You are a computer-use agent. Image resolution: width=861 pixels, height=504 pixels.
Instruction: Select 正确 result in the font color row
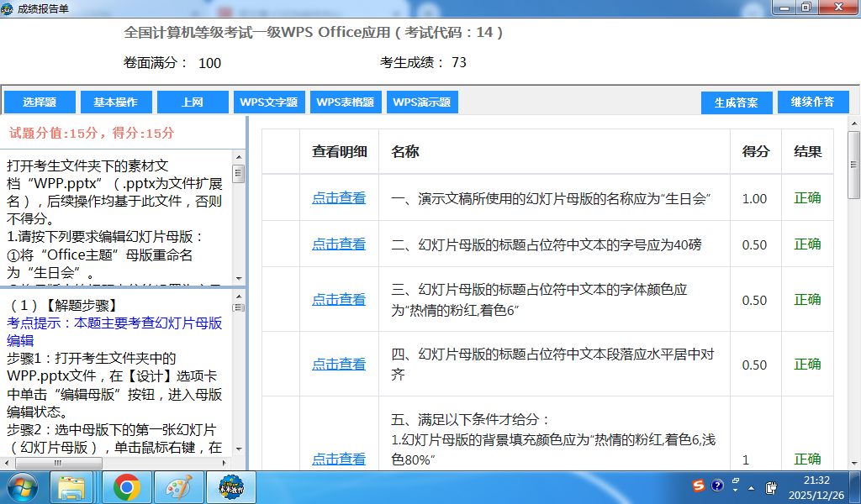[808, 299]
